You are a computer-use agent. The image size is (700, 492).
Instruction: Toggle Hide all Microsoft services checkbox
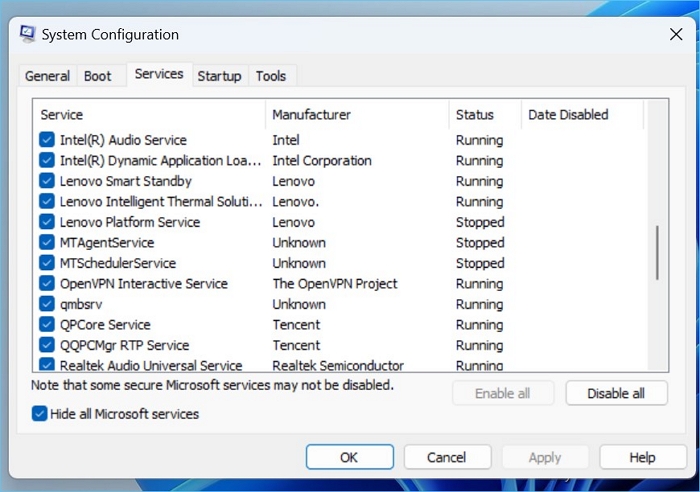click(x=40, y=414)
